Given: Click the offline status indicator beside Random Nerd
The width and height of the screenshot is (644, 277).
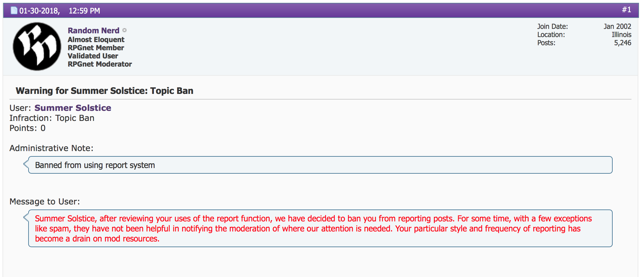Looking at the screenshot, I should [x=124, y=30].
